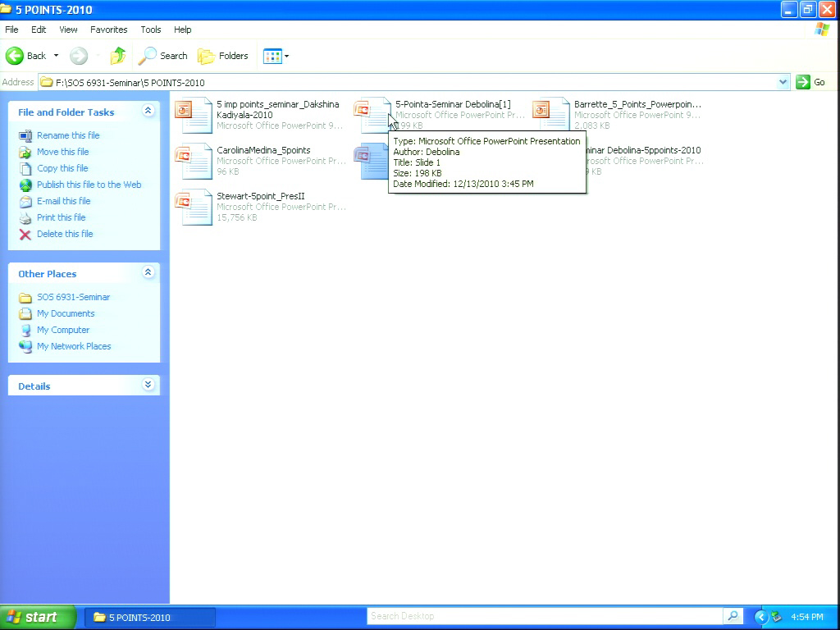The image size is (840, 630).
Task: Open the Back history dropdown arrow
Action: pyautogui.click(x=56, y=56)
